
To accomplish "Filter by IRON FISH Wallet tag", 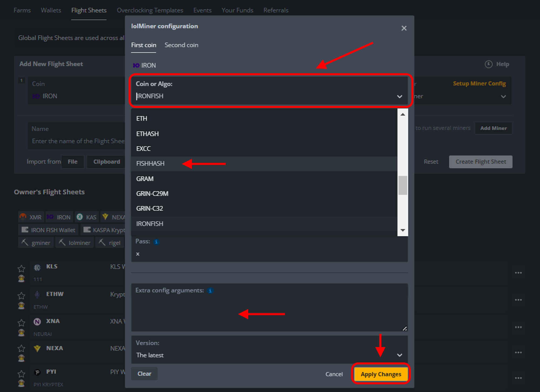I will pos(48,230).
